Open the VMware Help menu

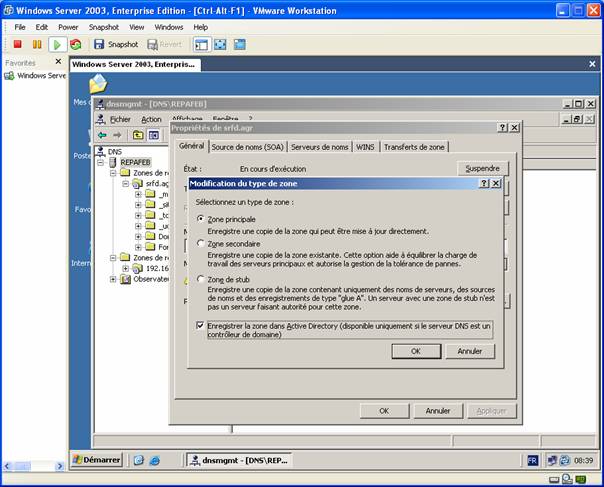[x=200, y=27]
